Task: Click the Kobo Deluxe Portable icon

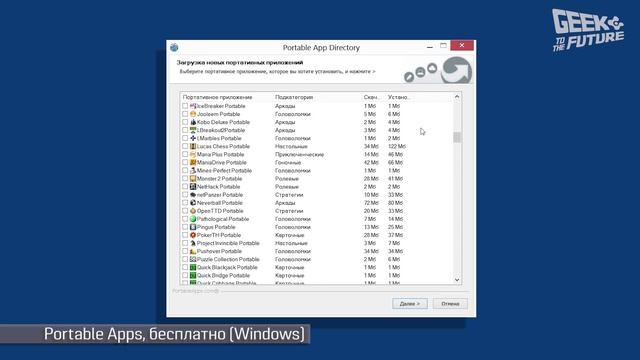Action: (193, 122)
